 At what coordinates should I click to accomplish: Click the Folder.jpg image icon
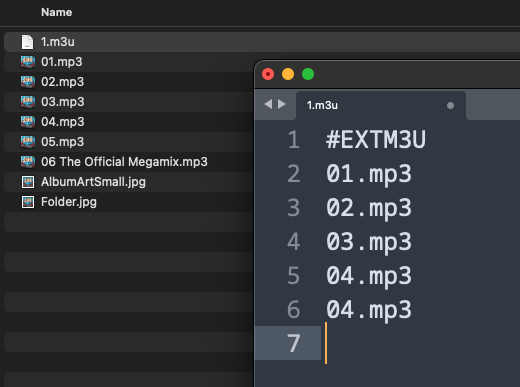(x=28, y=202)
